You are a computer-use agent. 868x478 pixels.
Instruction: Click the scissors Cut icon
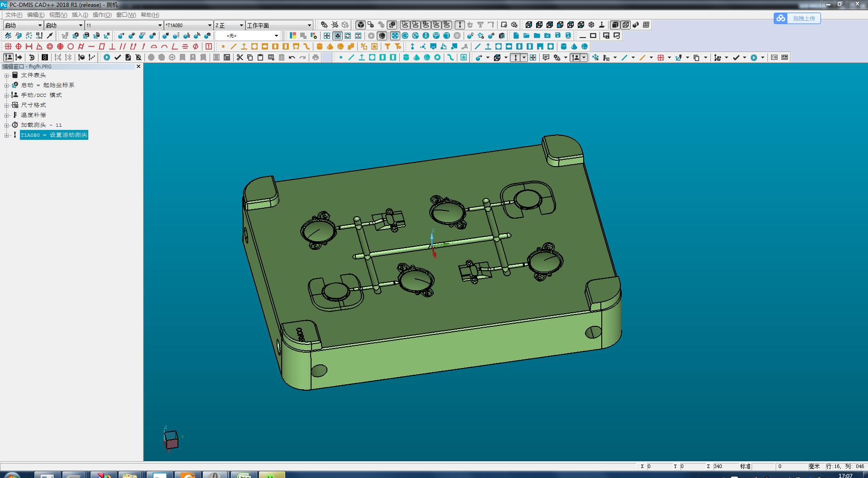tap(240, 57)
